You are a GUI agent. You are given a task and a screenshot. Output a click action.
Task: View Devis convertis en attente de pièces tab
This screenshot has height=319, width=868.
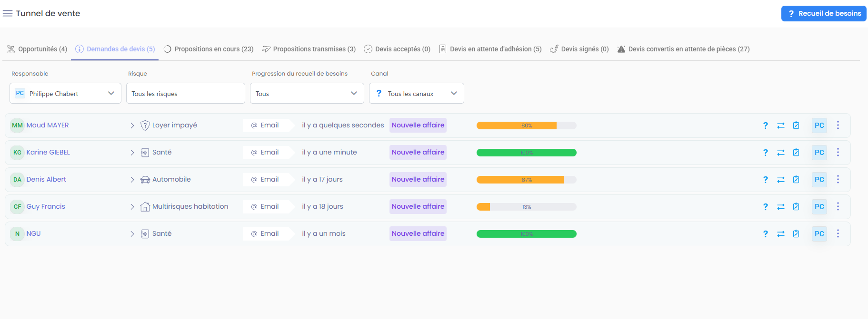(683, 49)
